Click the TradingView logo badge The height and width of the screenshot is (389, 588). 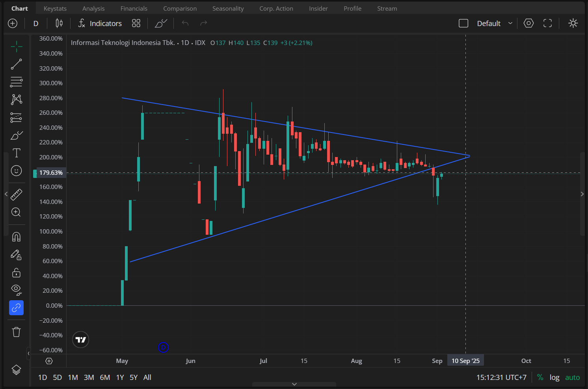pos(81,340)
